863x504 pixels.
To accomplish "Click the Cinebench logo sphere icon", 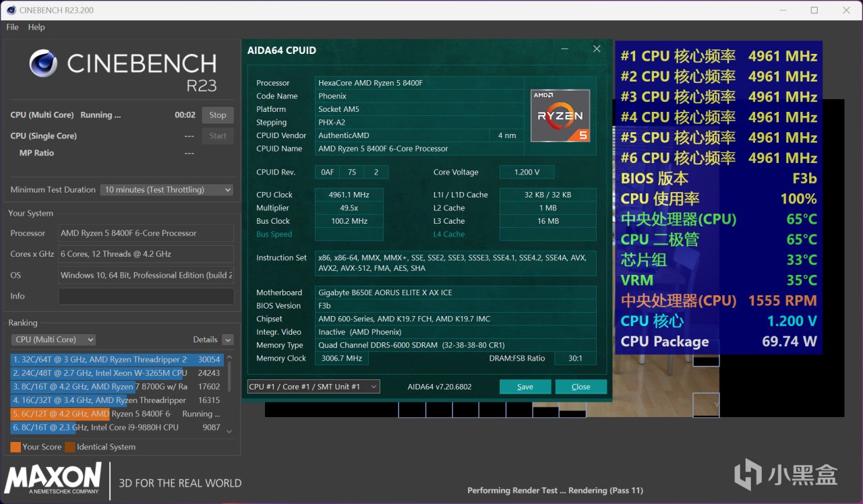I will (x=43, y=63).
